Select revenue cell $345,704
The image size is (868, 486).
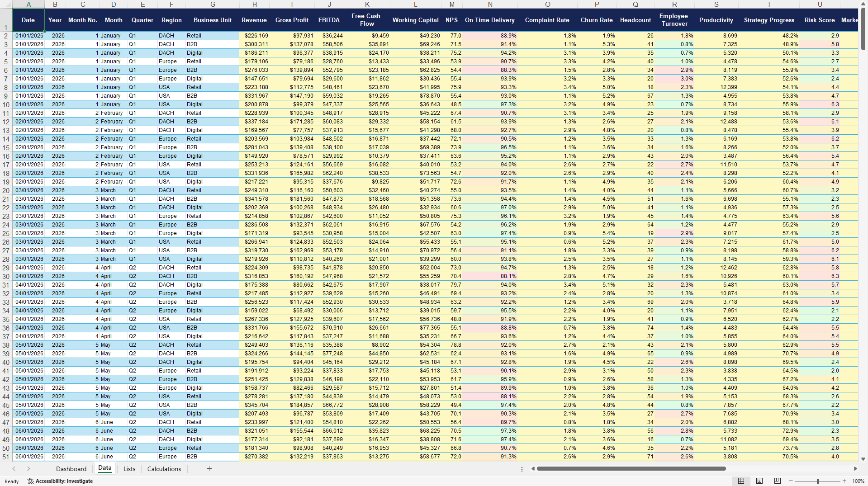tap(255, 405)
